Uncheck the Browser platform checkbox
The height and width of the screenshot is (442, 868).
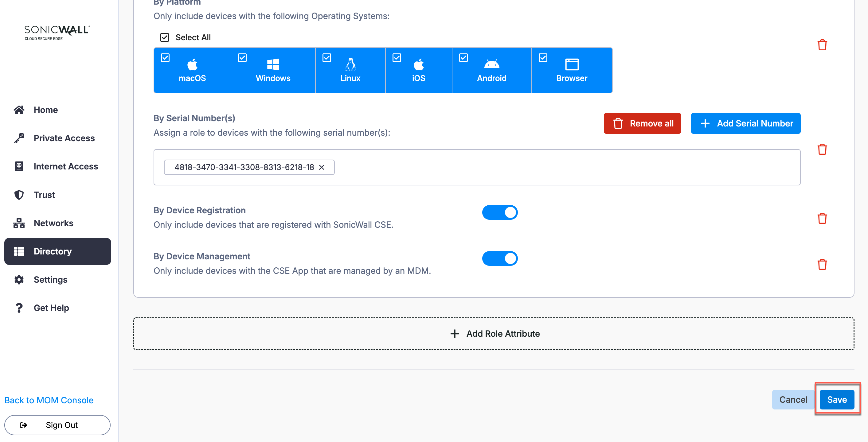(542, 58)
